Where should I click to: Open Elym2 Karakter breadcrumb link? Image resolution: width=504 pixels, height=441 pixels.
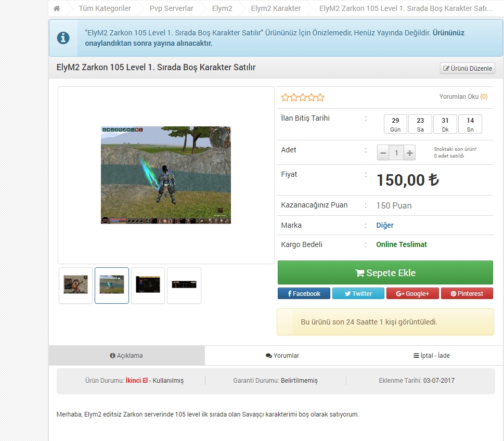pos(276,8)
